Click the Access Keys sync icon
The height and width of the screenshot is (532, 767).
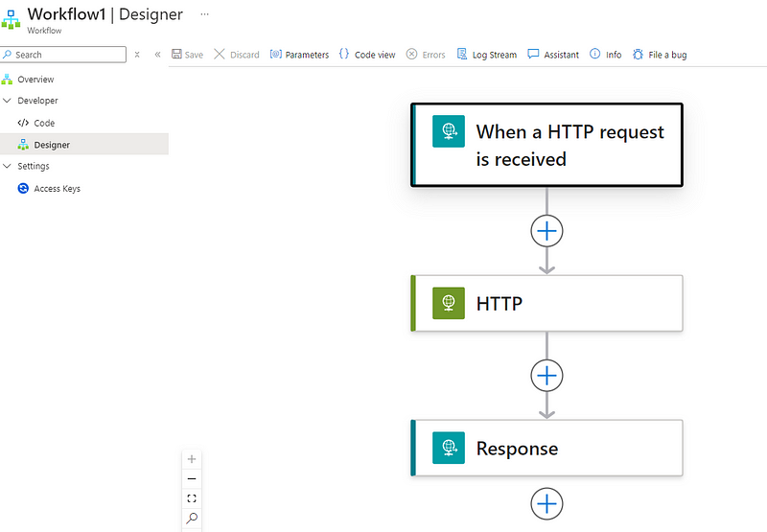[23, 188]
